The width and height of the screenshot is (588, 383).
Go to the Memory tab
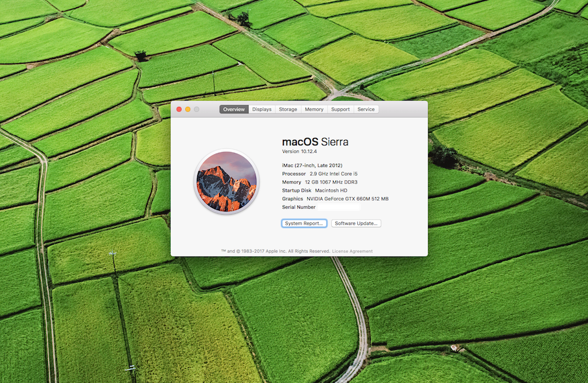[314, 110]
